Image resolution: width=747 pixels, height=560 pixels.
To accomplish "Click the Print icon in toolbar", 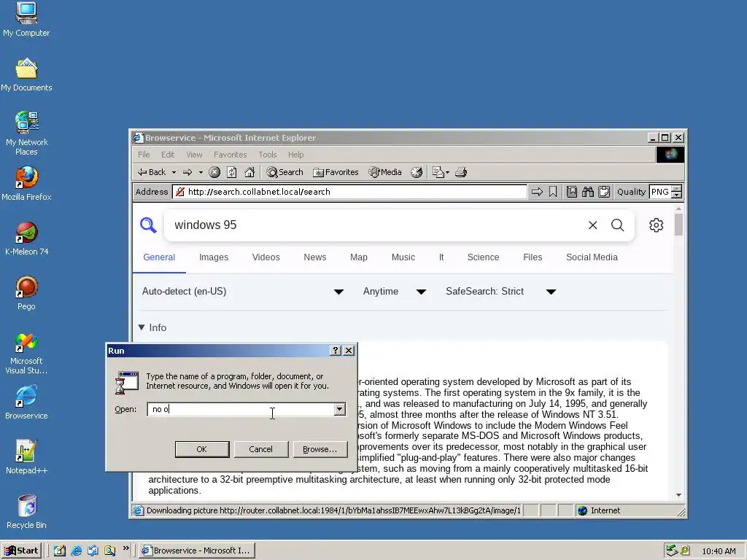I will point(461,172).
